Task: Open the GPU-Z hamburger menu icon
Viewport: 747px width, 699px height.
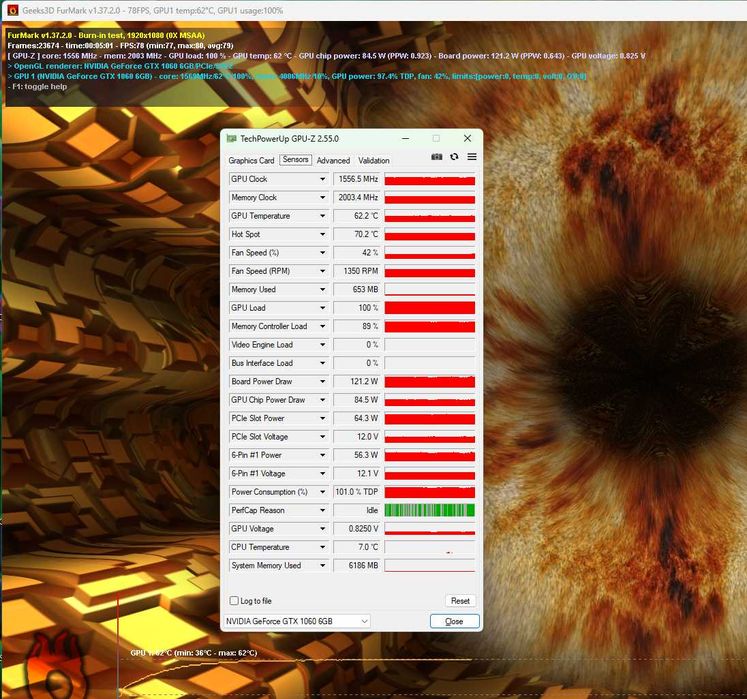Action: 472,157
